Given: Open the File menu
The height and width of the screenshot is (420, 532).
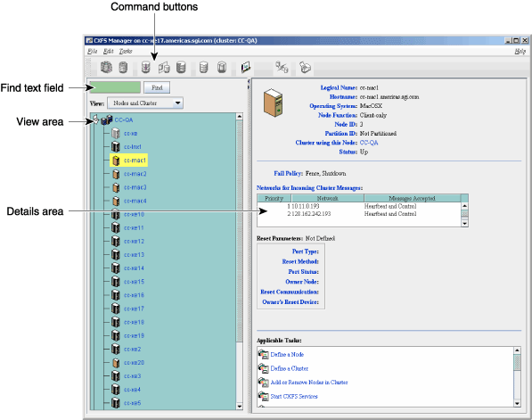Looking at the screenshot, I should point(93,51).
